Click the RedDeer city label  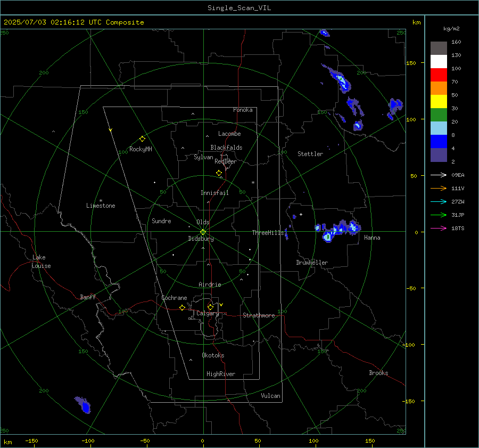tap(226, 161)
